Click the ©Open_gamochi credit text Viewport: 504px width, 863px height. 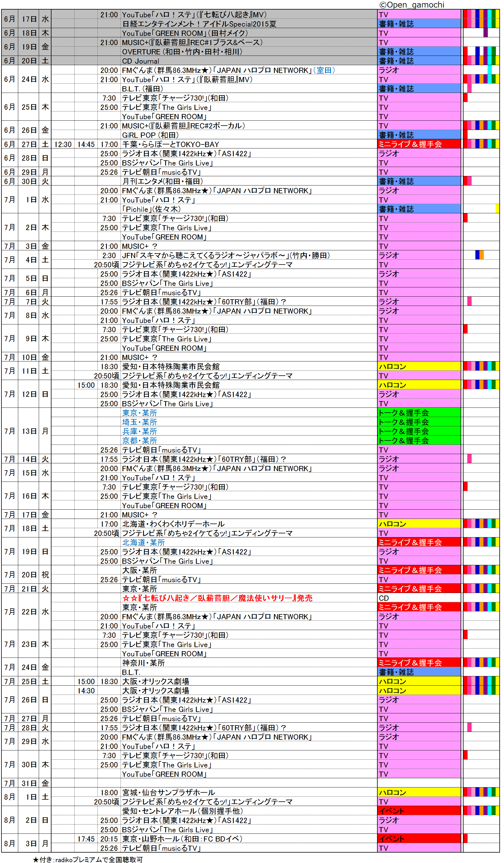point(412,5)
